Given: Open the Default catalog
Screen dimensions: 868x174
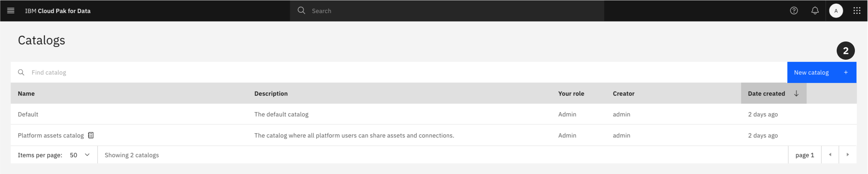Looking at the screenshot, I should click(28, 114).
